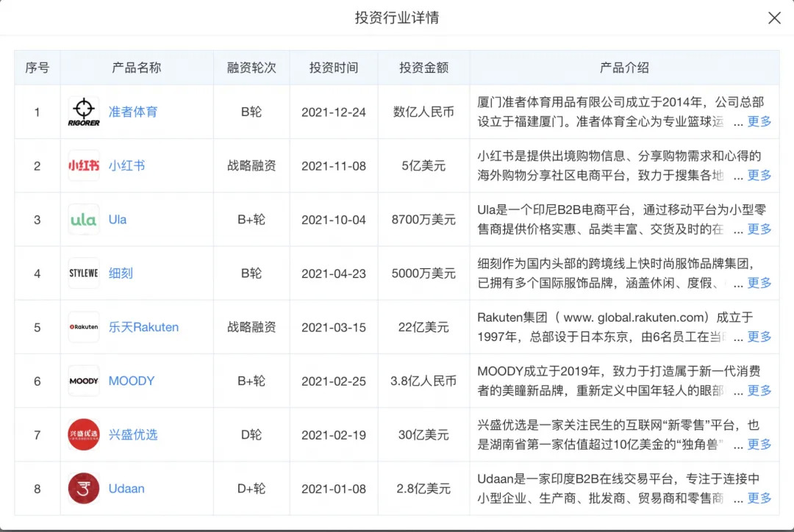Click the 产品介绍 column header
Image resolution: width=794 pixels, height=532 pixels.
[x=624, y=68]
